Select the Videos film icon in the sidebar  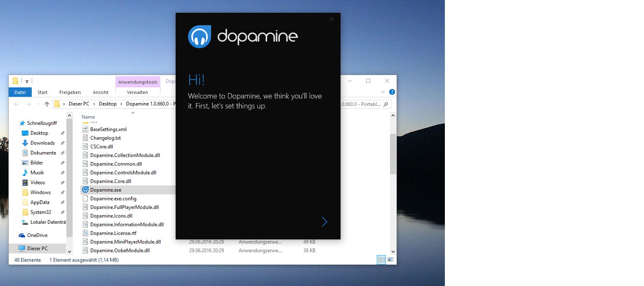[x=25, y=183]
